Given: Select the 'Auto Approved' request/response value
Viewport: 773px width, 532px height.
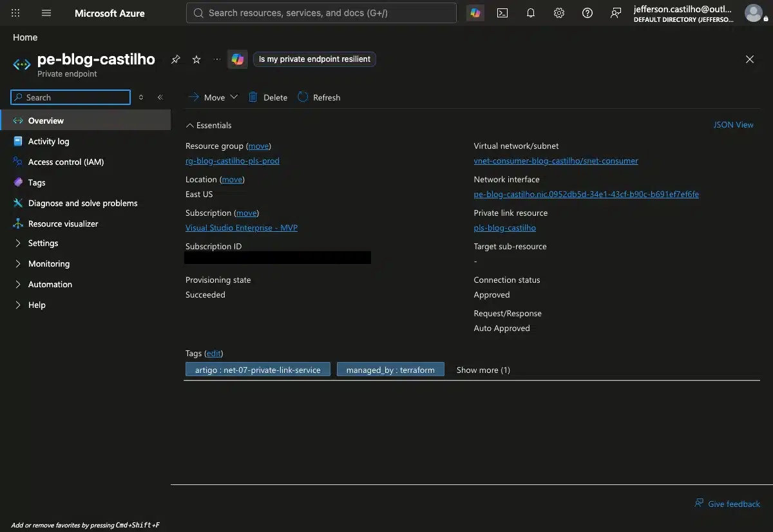Looking at the screenshot, I should 502,328.
